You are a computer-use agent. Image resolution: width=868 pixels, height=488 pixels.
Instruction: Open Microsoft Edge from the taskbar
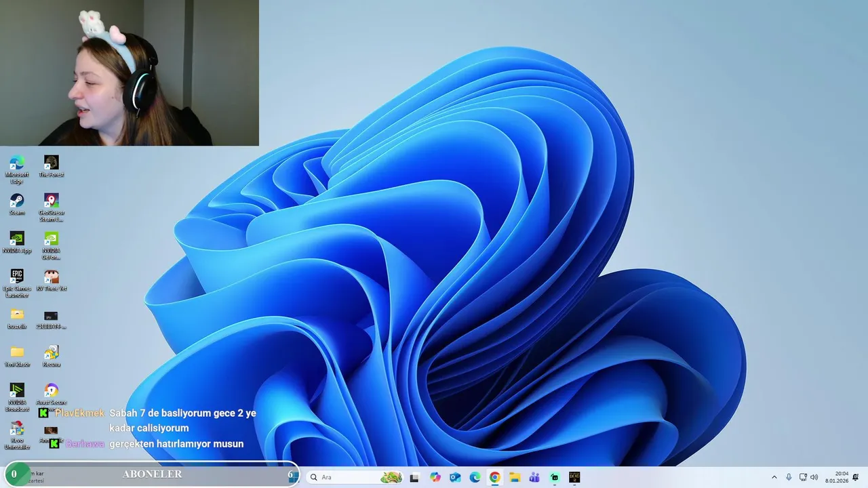click(x=475, y=477)
